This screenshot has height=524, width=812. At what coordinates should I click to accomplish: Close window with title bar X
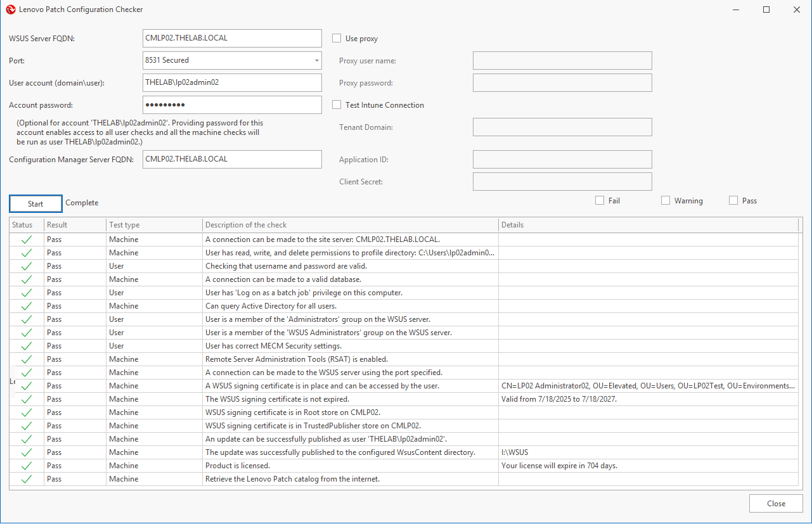[797, 10]
